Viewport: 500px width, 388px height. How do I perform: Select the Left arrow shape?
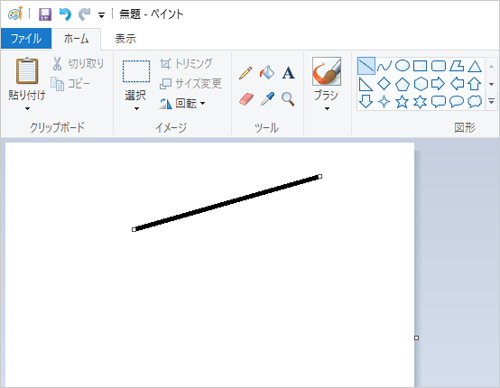coord(457,84)
